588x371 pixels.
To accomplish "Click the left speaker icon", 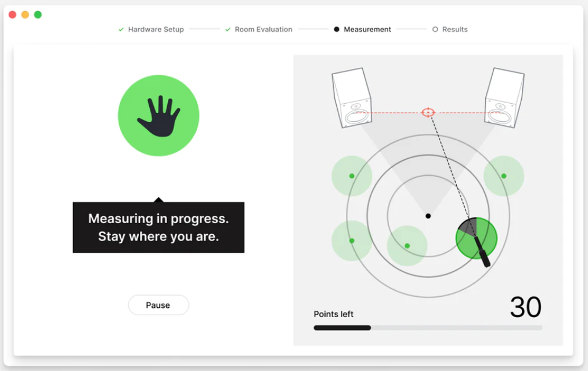I will pos(352,98).
